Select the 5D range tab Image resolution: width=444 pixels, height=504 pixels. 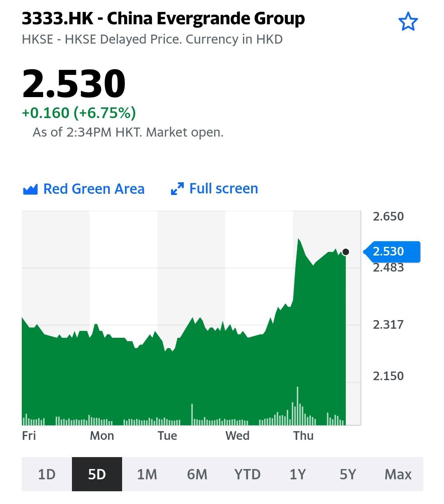[97, 474]
